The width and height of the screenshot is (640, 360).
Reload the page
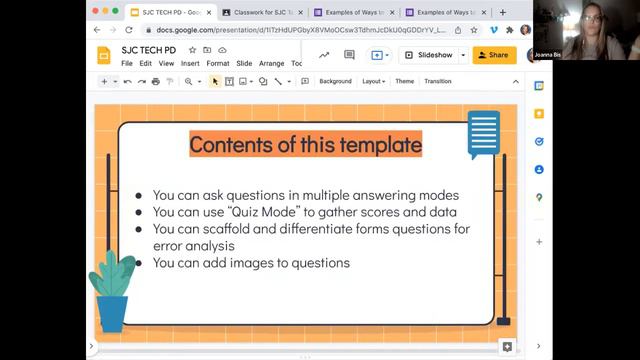point(129,30)
